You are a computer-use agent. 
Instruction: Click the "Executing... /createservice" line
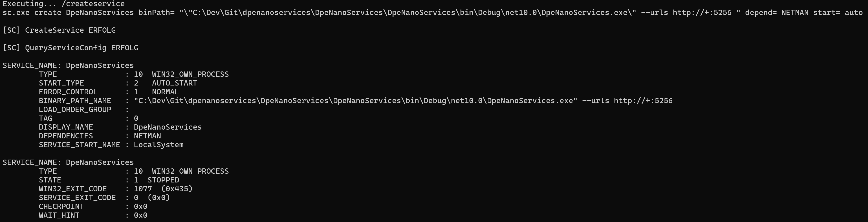click(x=64, y=4)
